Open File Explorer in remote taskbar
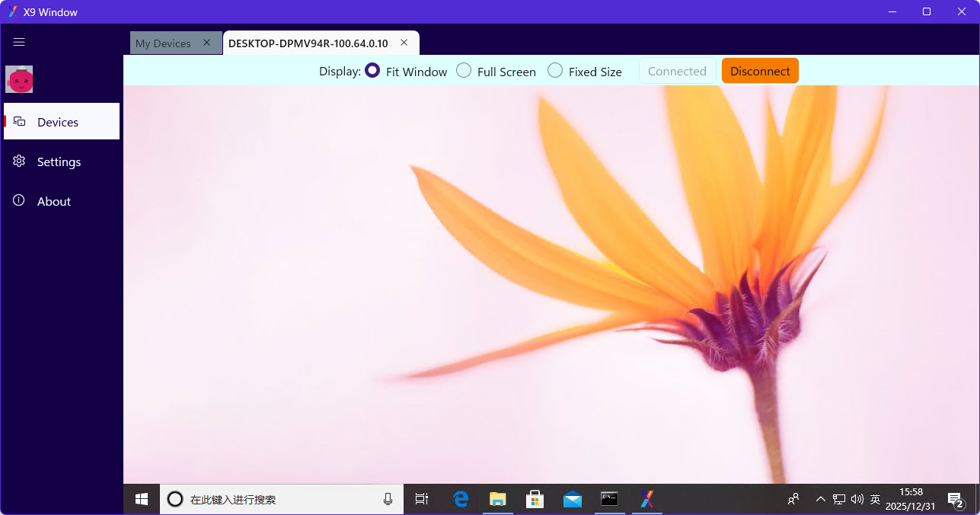980x515 pixels. point(497,499)
